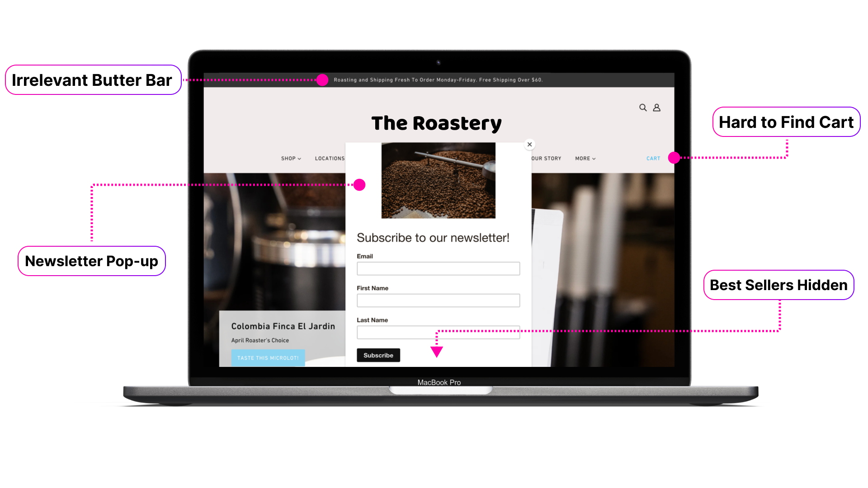Click the search icon in navigation
The height and width of the screenshot is (488, 868).
pos(643,107)
